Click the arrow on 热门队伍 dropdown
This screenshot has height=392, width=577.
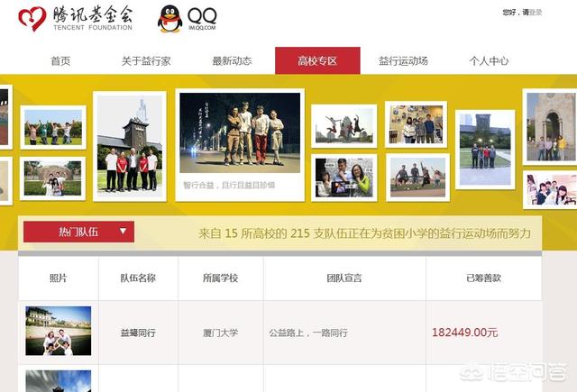123,231
